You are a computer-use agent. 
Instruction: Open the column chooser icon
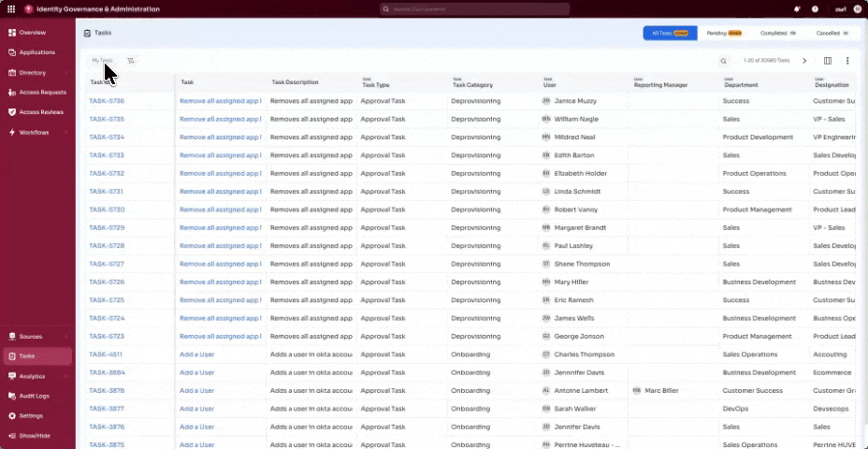click(828, 61)
